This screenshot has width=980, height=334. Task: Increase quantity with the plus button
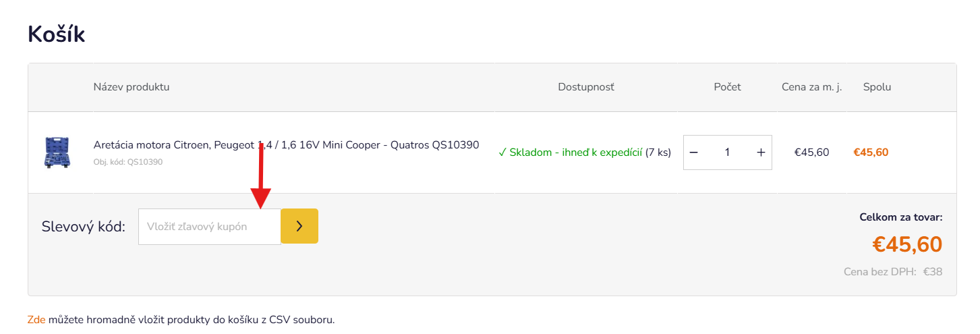pyautogui.click(x=761, y=152)
